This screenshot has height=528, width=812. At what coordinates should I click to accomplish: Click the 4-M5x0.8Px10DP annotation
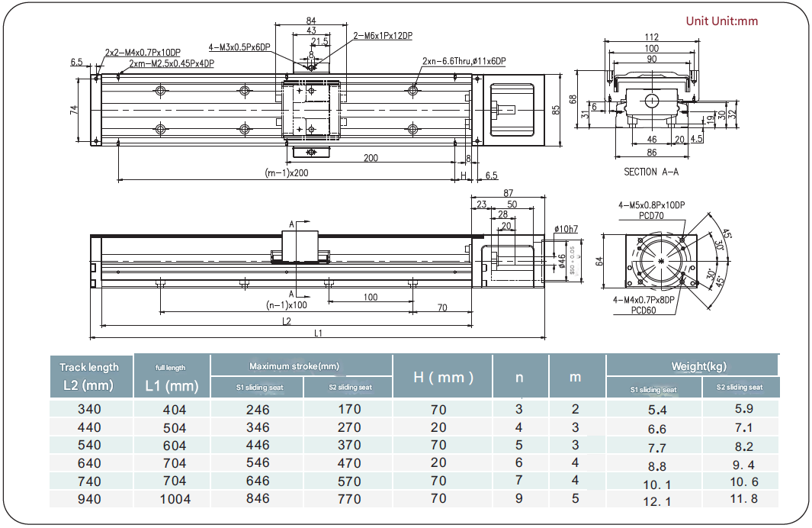(x=651, y=205)
